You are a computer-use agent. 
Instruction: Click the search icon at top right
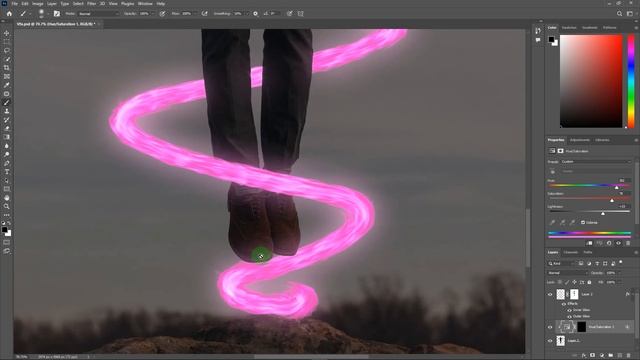pos(619,13)
